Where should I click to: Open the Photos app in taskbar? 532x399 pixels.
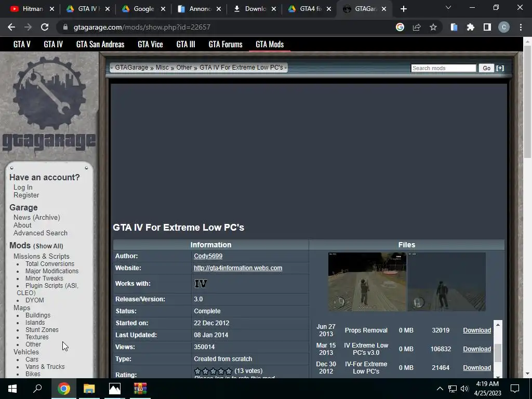[x=115, y=389]
